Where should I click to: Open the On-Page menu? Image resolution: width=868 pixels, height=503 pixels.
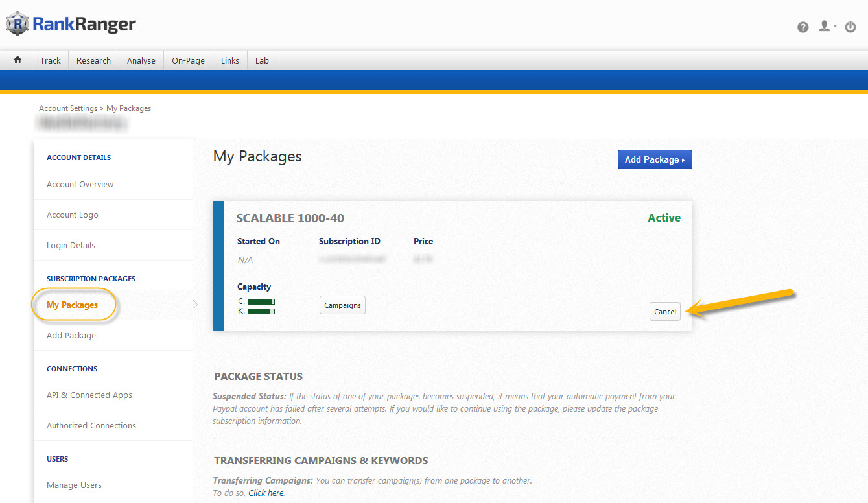point(188,60)
